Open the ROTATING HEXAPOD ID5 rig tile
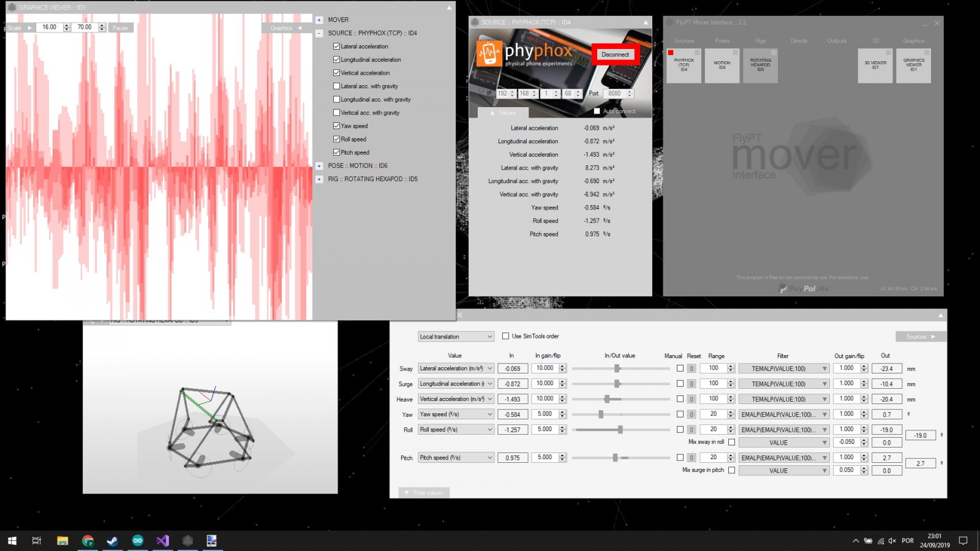The image size is (980, 551). (x=760, y=66)
